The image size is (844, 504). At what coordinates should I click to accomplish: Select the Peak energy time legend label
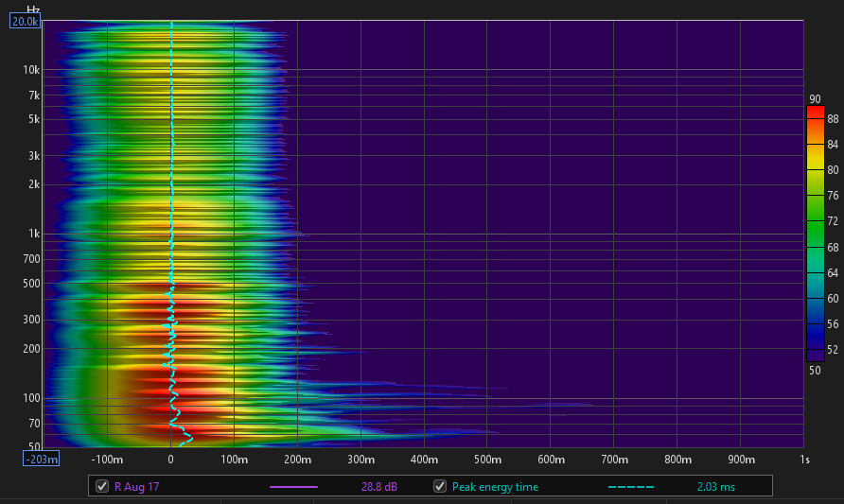495,487
